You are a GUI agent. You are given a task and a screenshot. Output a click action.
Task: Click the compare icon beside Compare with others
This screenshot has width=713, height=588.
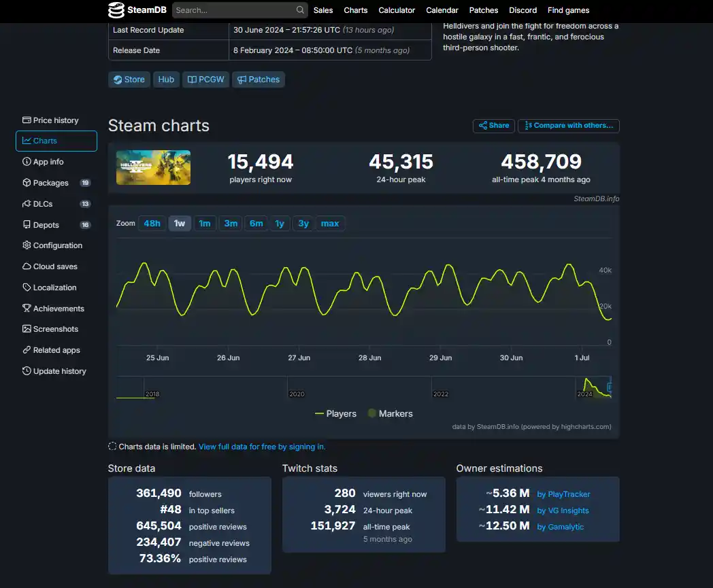[x=528, y=125]
